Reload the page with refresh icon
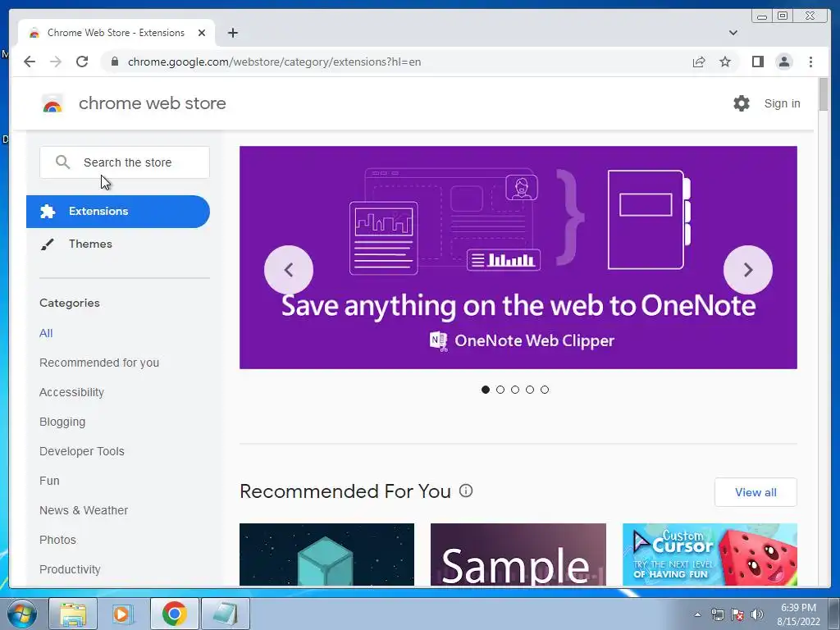Image resolution: width=840 pixels, height=630 pixels. point(82,62)
